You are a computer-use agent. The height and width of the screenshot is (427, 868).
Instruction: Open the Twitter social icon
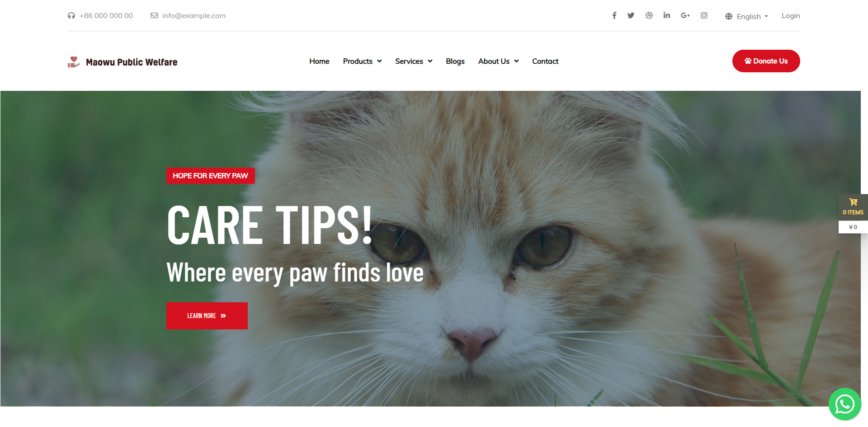point(631,15)
